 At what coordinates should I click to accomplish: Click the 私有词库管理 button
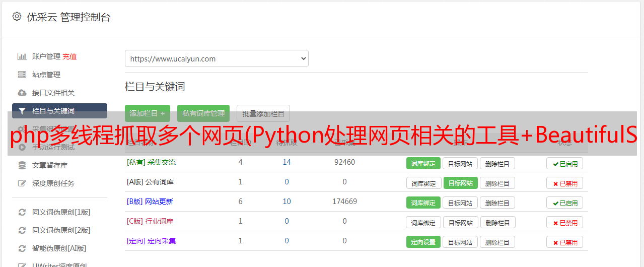coord(203,113)
